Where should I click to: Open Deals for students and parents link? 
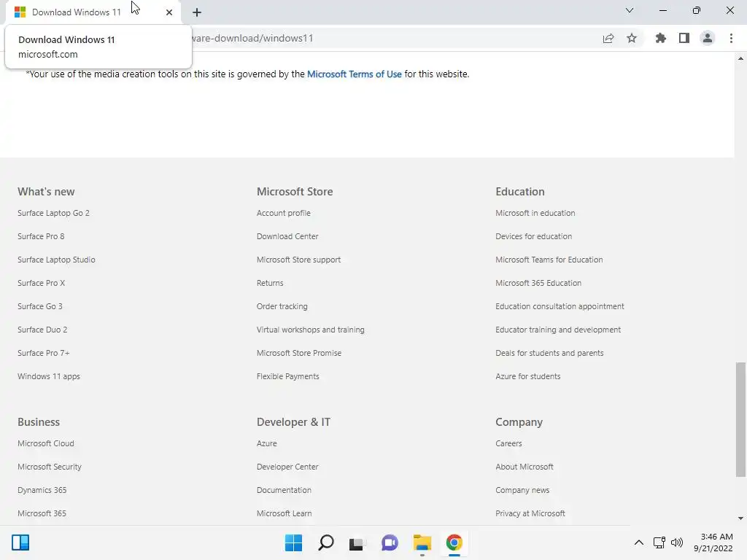(549, 353)
